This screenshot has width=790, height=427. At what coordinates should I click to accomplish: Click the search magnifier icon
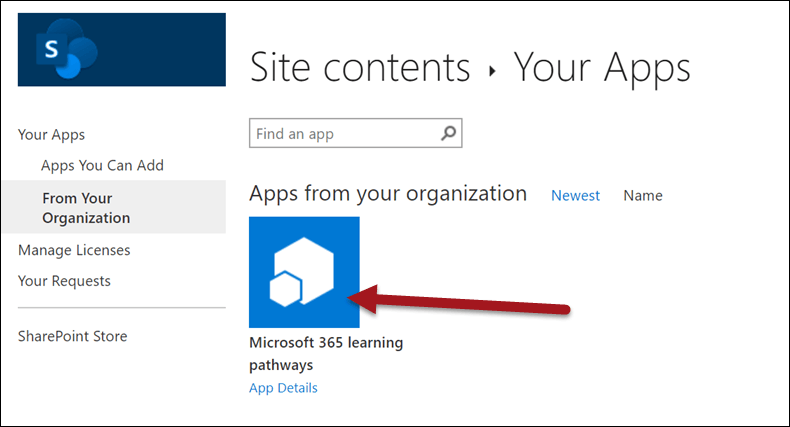point(448,133)
